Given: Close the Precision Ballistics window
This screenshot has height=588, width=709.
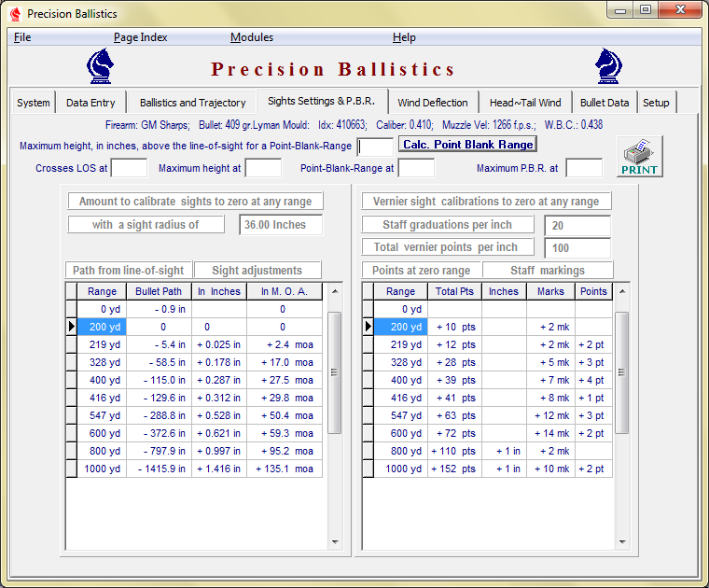Looking at the screenshot, I should [680, 10].
